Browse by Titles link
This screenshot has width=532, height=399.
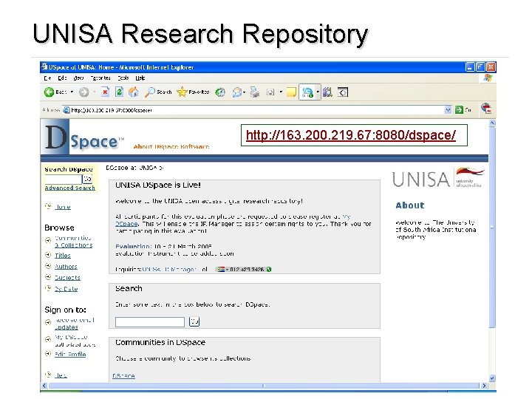63,255
